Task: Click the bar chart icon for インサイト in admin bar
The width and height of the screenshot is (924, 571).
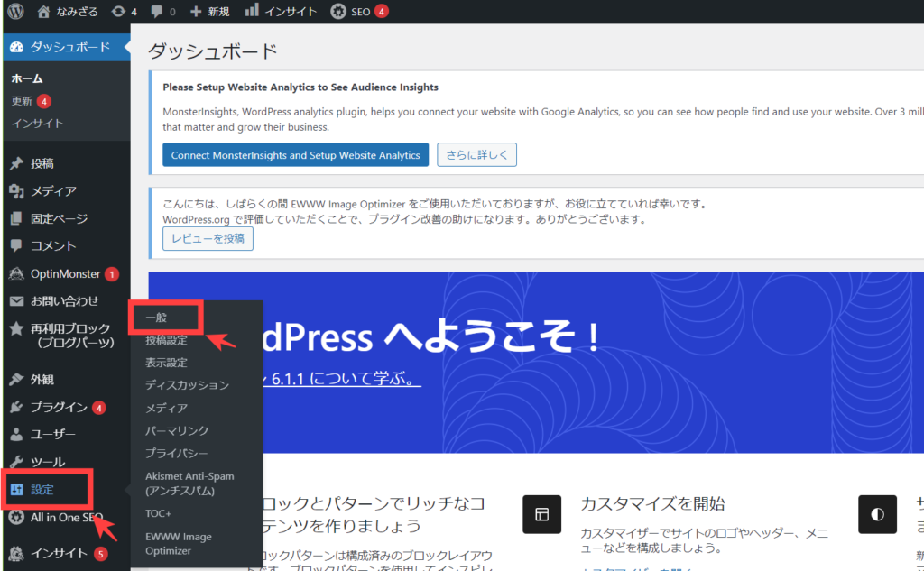Action: tap(252, 10)
